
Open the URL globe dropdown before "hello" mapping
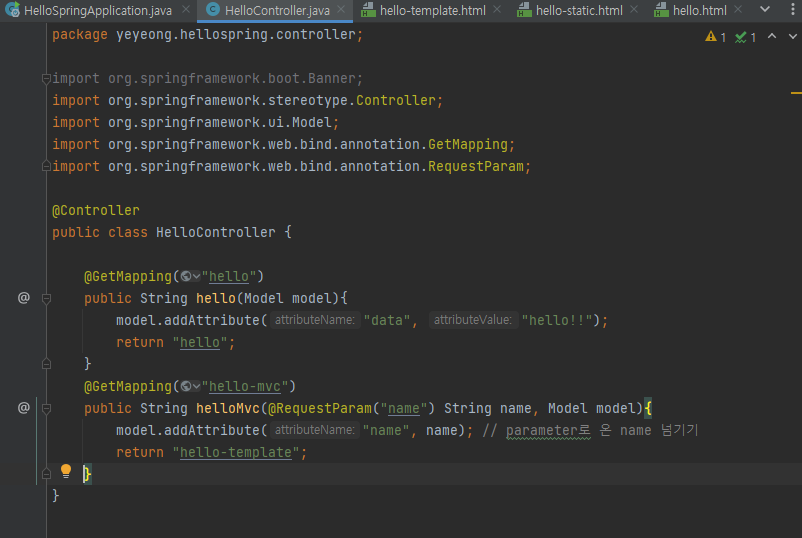(x=190, y=276)
